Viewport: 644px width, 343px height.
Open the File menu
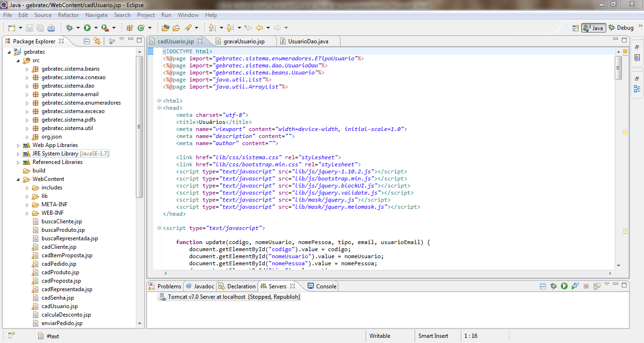click(x=8, y=15)
